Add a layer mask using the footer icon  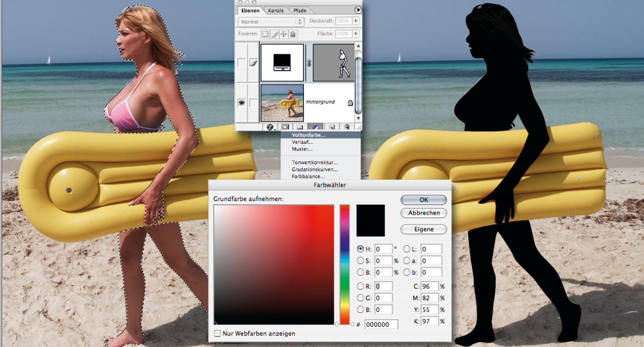pos(285,127)
